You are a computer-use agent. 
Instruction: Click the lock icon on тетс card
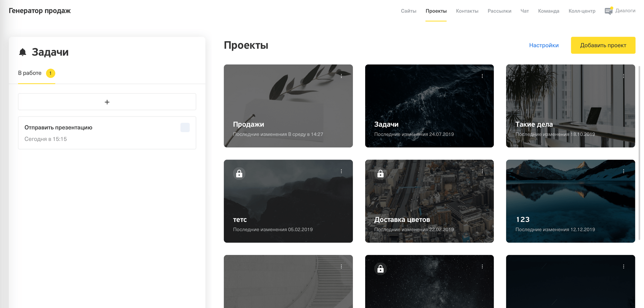[x=239, y=174]
